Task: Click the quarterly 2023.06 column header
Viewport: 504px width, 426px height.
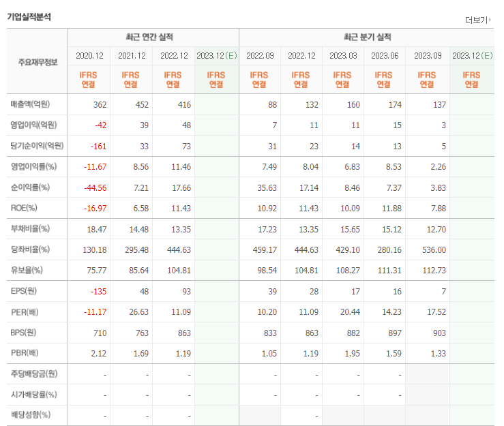Action: tap(385, 56)
